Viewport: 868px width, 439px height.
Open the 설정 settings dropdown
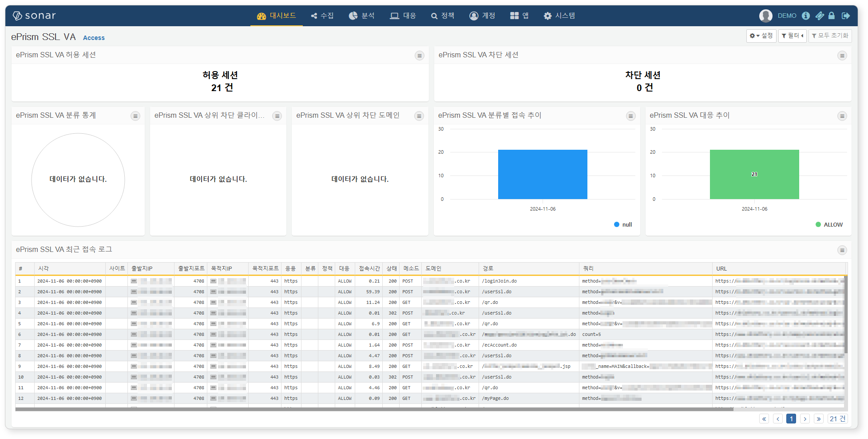coord(761,36)
